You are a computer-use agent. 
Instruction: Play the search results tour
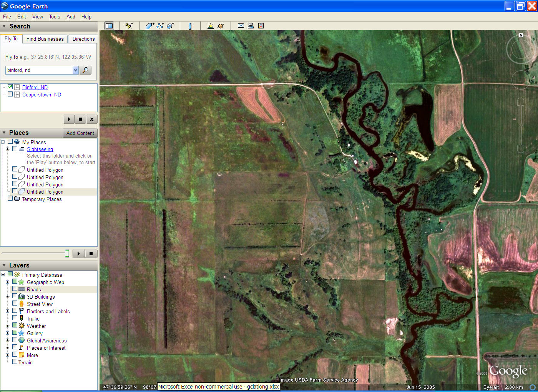coord(69,119)
